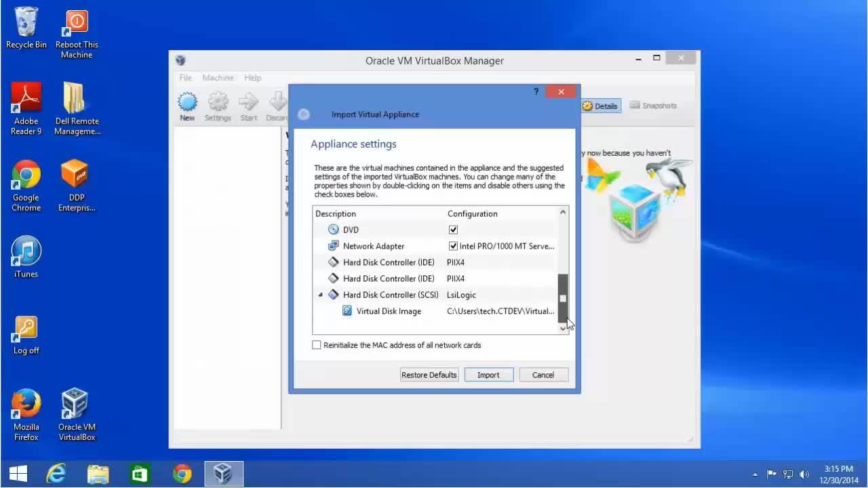Open Action Center flag icon
Screen dimensions: 868x488
(772, 474)
